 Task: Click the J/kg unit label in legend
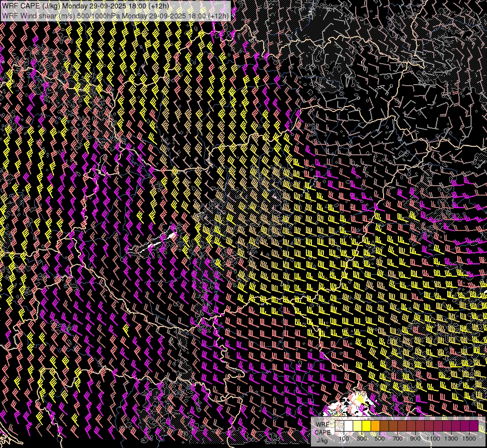[x=322, y=440]
